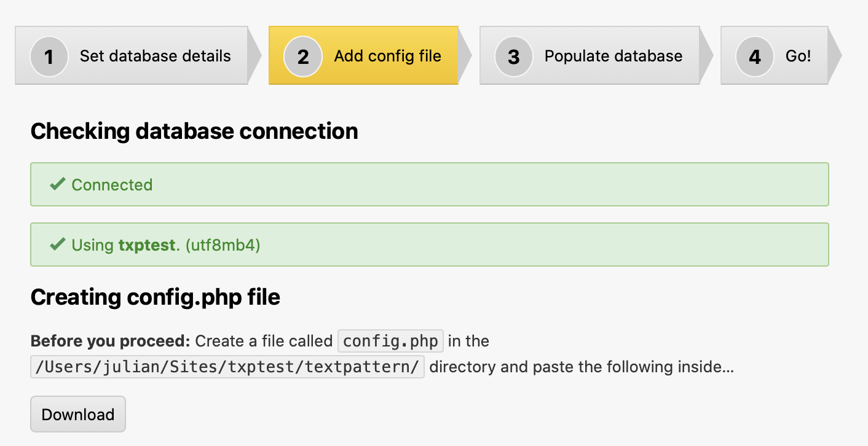Click the checkmark icon beside Connected

coord(58,184)
